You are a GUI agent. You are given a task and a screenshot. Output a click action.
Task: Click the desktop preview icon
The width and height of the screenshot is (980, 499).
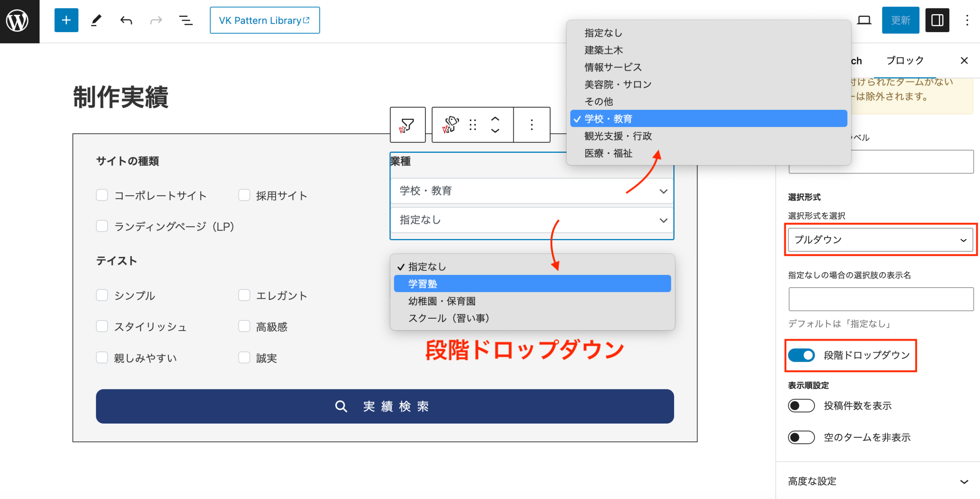(864, 20)
